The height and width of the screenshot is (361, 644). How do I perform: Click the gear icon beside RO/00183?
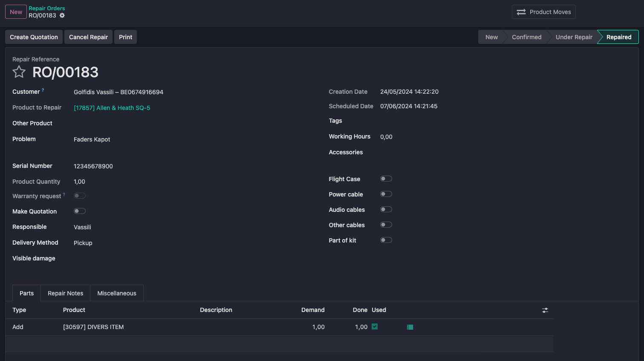pos(62,15)
